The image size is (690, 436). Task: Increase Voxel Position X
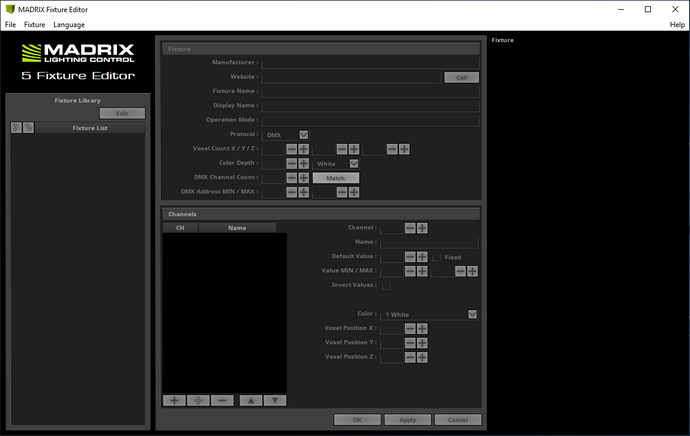(x=422, y=329)
